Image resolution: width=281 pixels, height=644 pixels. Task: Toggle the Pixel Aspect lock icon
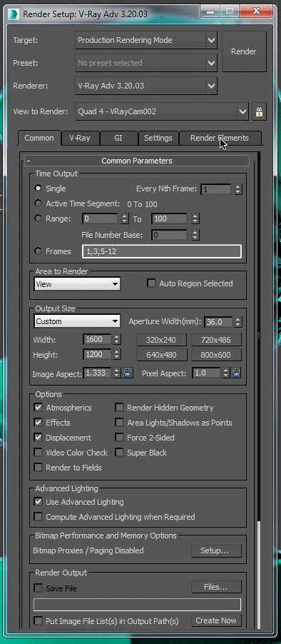[x=236, y=373]
